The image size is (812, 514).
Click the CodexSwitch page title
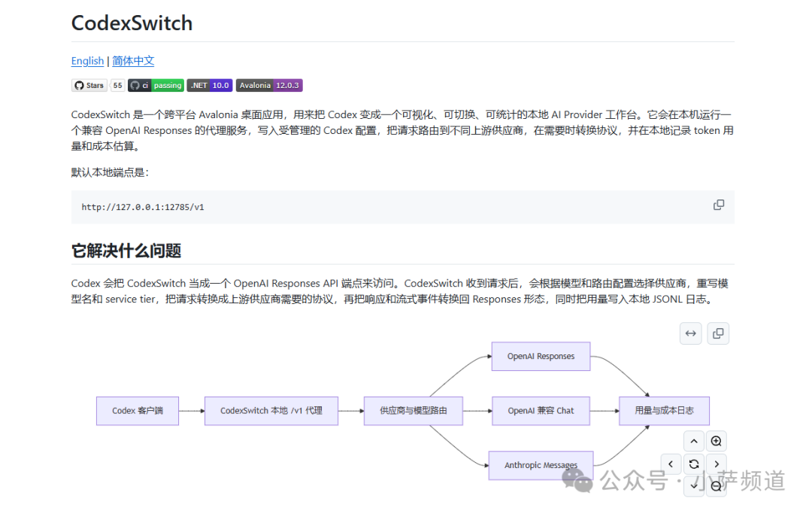[132, 23]
